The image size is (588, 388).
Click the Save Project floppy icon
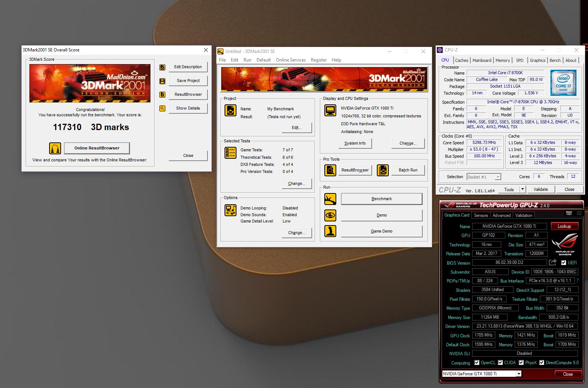click(x=162, y=81)
